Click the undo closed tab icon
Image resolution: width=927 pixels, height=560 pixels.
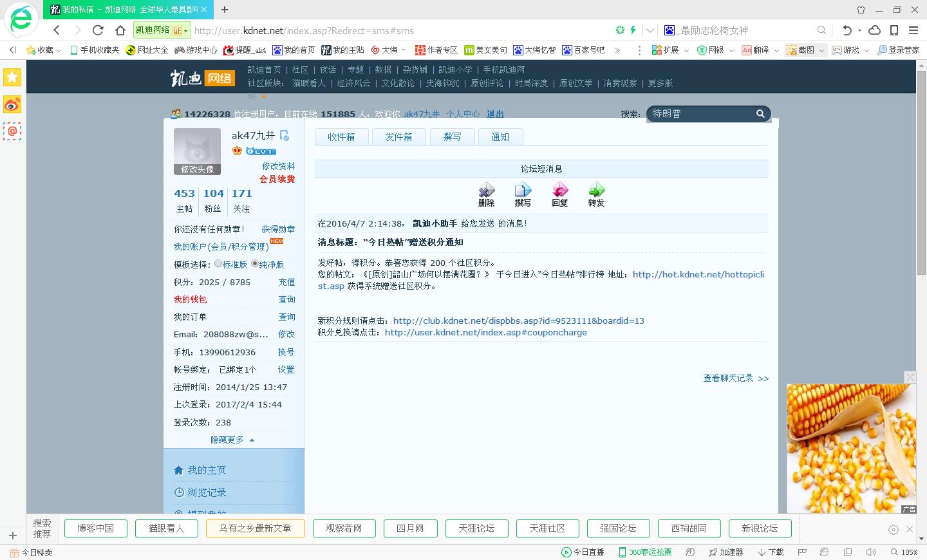[847, 30]
